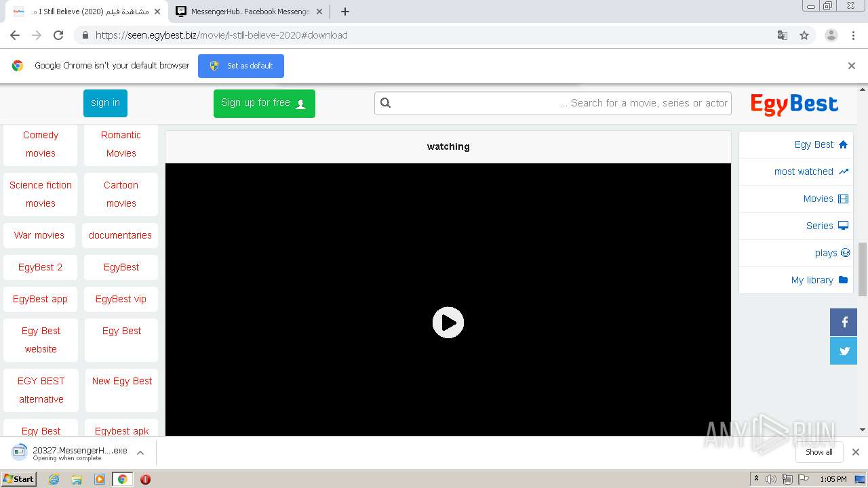Open EGY BEST alternative link

coord(41,390)
